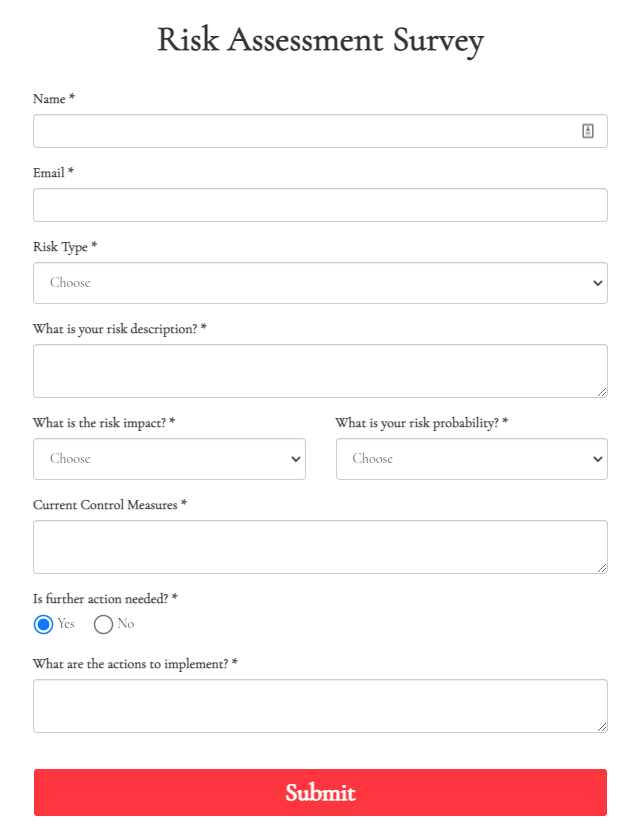Click the Risk Type dropdown arrow
This screenshot has height=837, width=643.
pyautogui.click(x=598, y=283)
